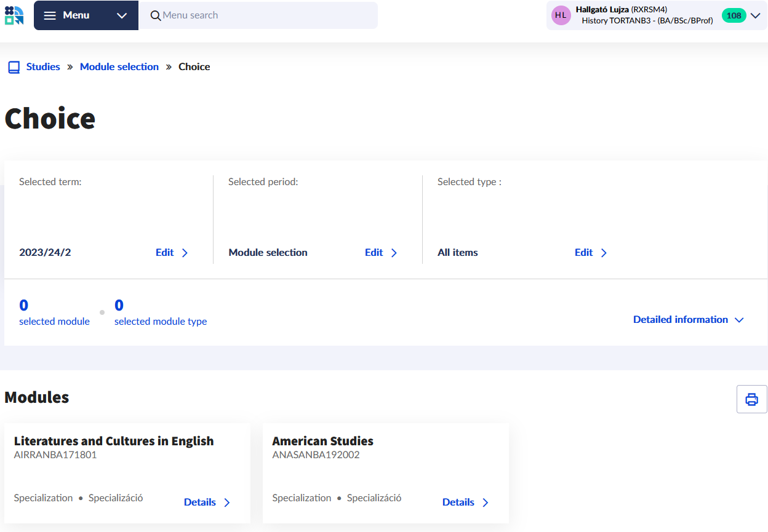
Task: Click the hamburger Menu icon
Action: pyautogui.click(x=50, y=15)
